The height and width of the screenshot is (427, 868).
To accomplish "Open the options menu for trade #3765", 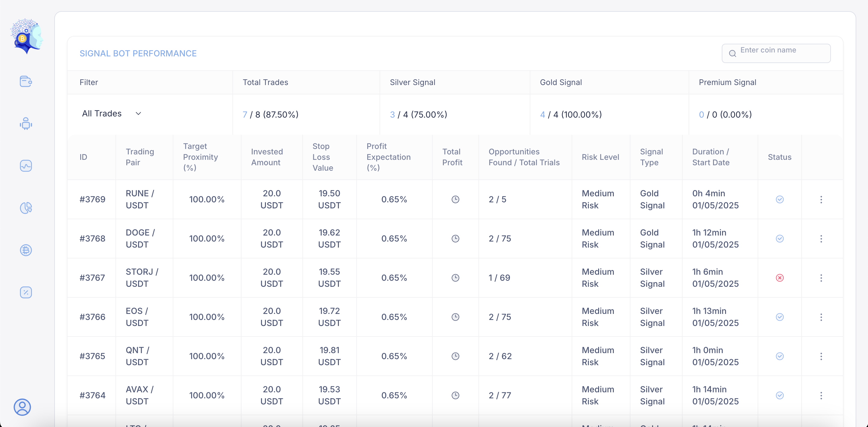I will [x=821, y=356].
